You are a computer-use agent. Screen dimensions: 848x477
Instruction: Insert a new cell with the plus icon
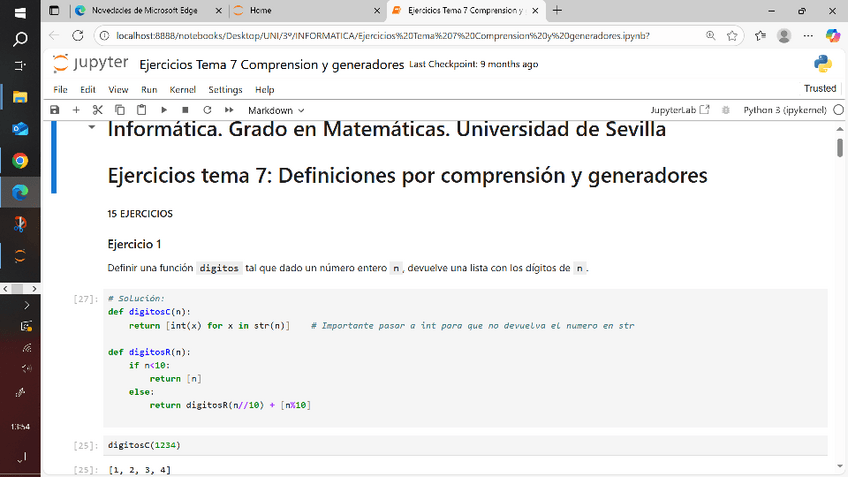tap(76, 110)
